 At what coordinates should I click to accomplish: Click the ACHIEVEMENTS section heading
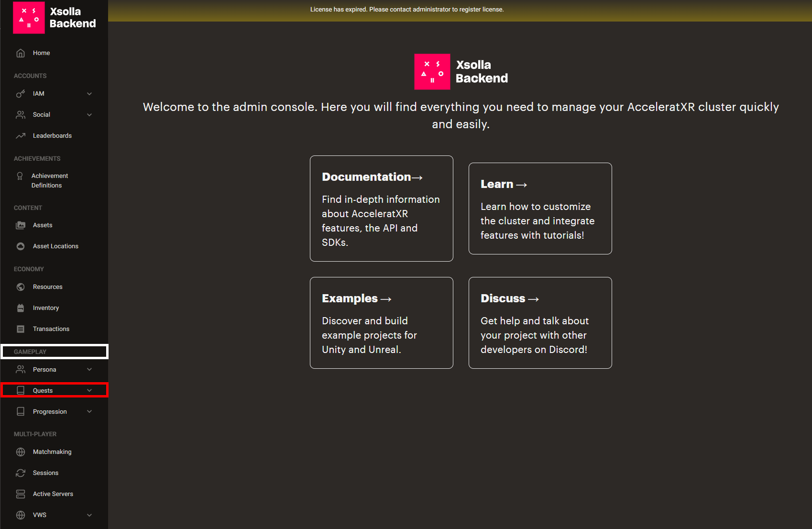pos(37,159)
